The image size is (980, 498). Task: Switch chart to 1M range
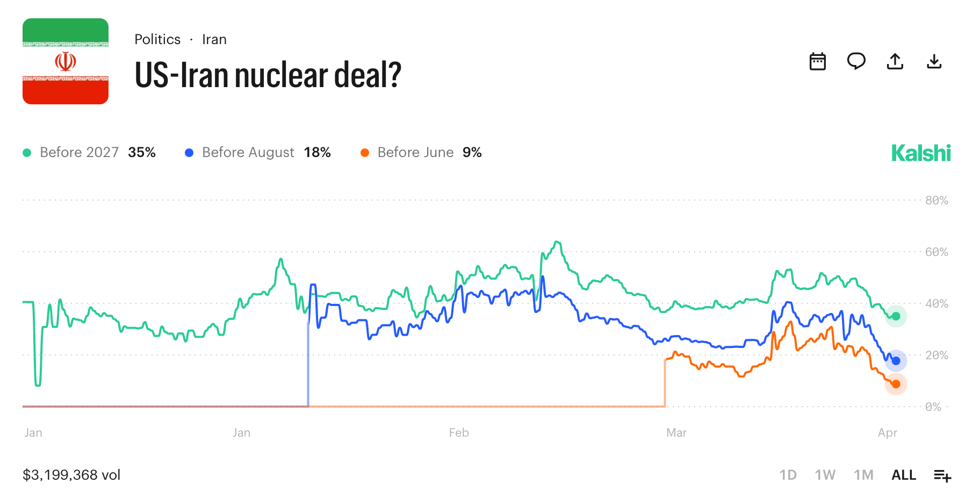[x=863, y=475]
